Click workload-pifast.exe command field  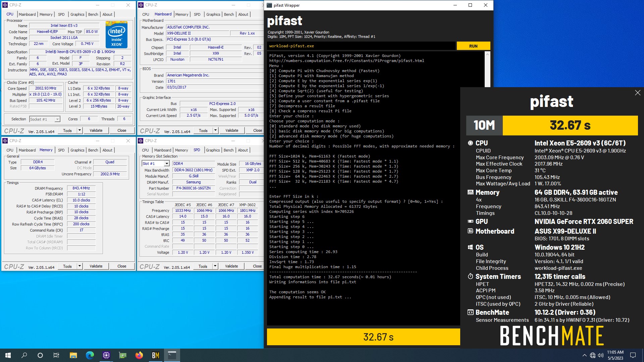point(361,46)
